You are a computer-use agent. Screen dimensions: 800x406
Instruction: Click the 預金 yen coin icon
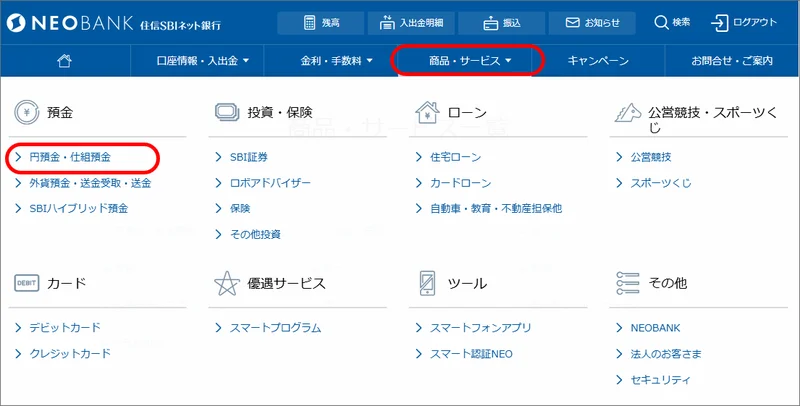click(27, 112)
